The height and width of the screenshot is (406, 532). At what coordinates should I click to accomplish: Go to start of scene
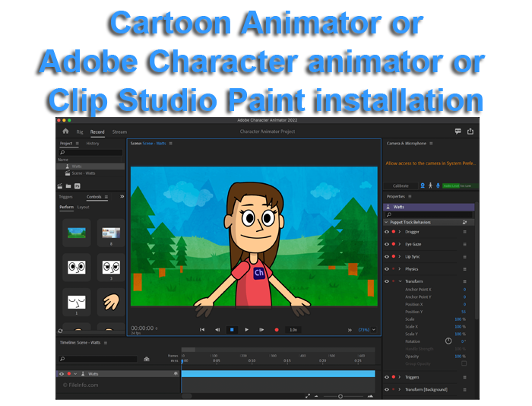[x=202, y=330]
